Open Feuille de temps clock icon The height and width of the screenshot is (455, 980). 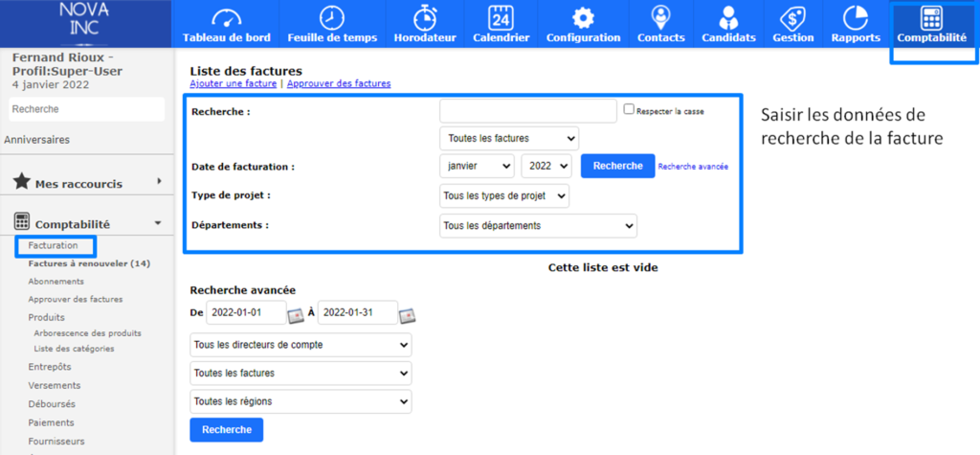click(332, 17)
